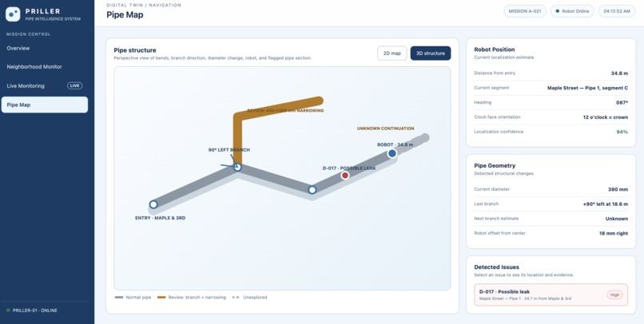The image size is (644, 324).
Task: Click the Next branch estimate Unknown value
Action: 617,219
